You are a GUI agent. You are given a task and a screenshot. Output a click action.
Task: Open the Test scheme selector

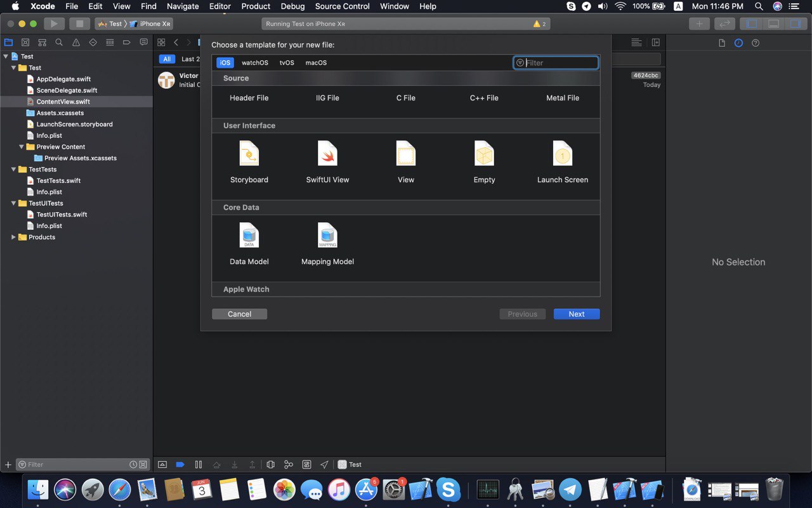click(x=110, y=23)
